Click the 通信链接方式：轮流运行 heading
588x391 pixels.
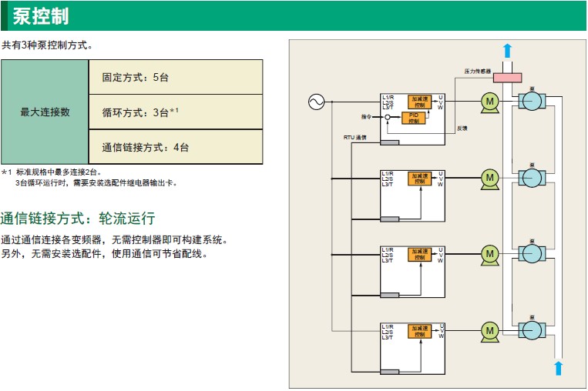tap(78, 218)
